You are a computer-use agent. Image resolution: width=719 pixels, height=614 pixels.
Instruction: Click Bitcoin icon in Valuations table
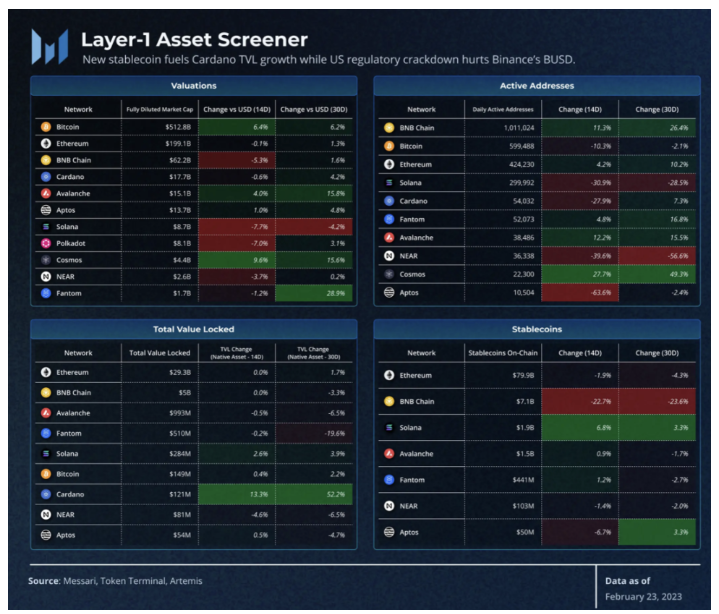coord(46,127)
